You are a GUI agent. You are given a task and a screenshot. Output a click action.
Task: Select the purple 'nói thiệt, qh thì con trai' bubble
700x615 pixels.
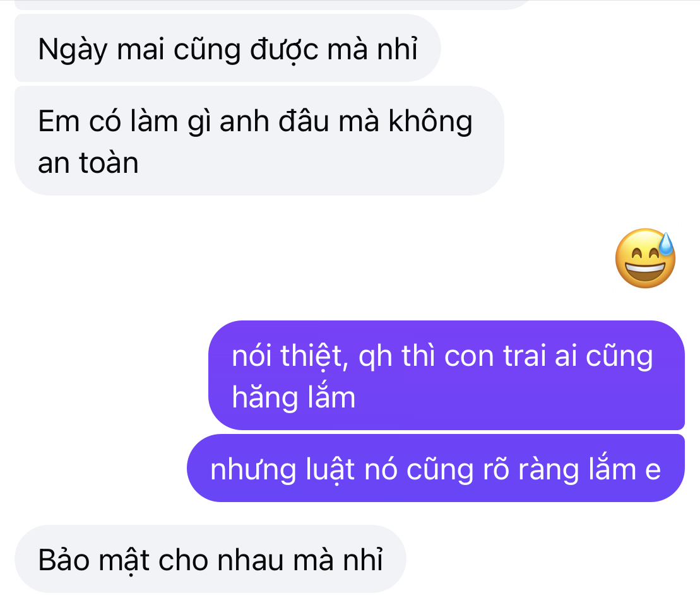coord(446,375)
